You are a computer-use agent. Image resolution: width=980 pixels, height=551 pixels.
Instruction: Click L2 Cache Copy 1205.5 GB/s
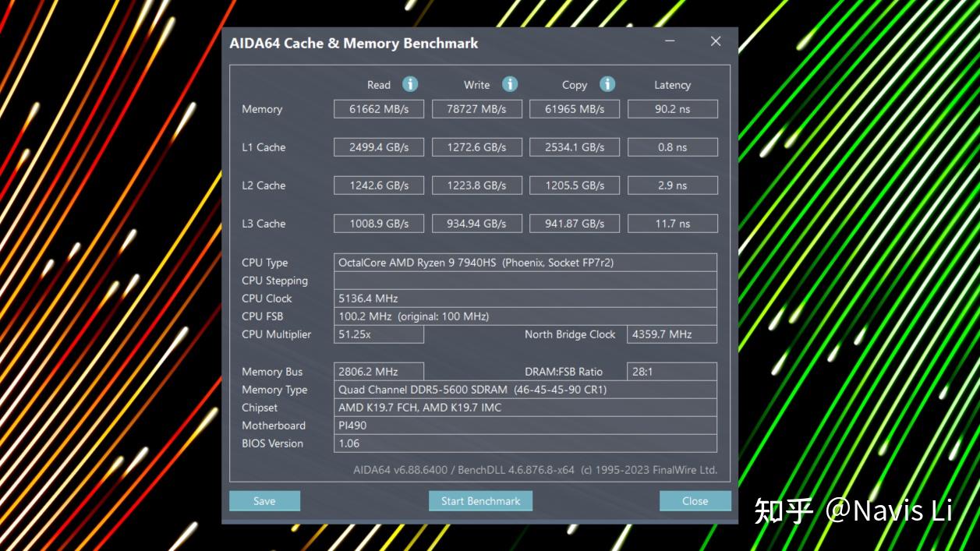575,185
